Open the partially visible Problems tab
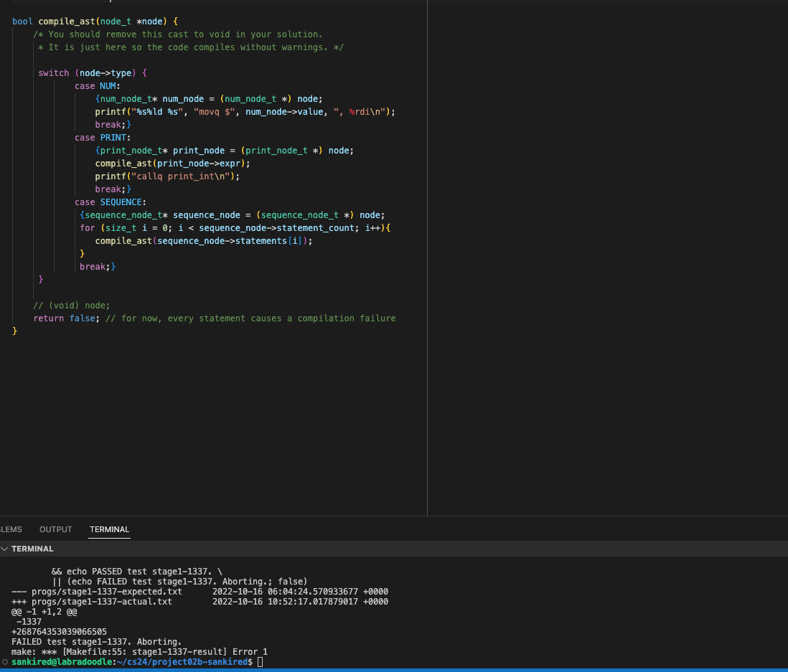This screenshot has height=672, width=788. tap(10, 529)
